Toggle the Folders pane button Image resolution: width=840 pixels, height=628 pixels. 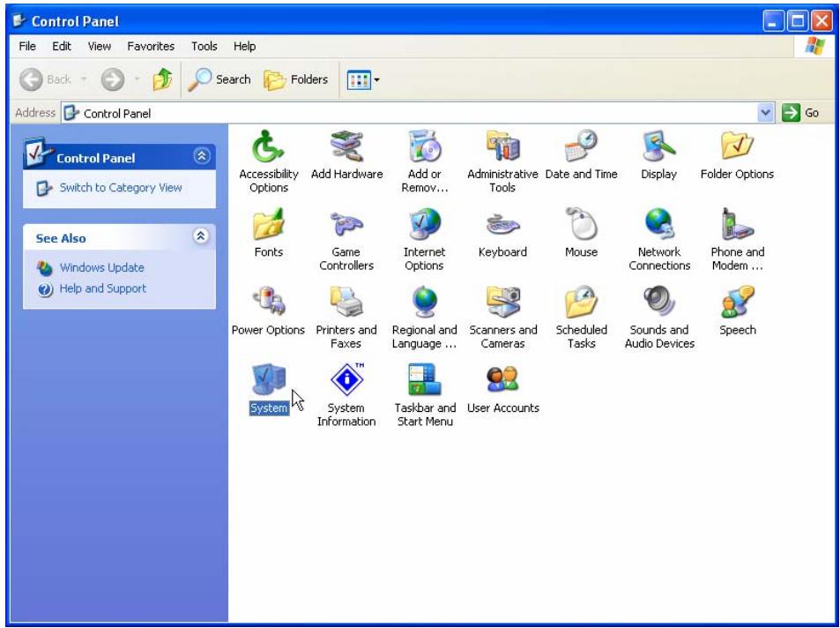(x=295, y=79)
